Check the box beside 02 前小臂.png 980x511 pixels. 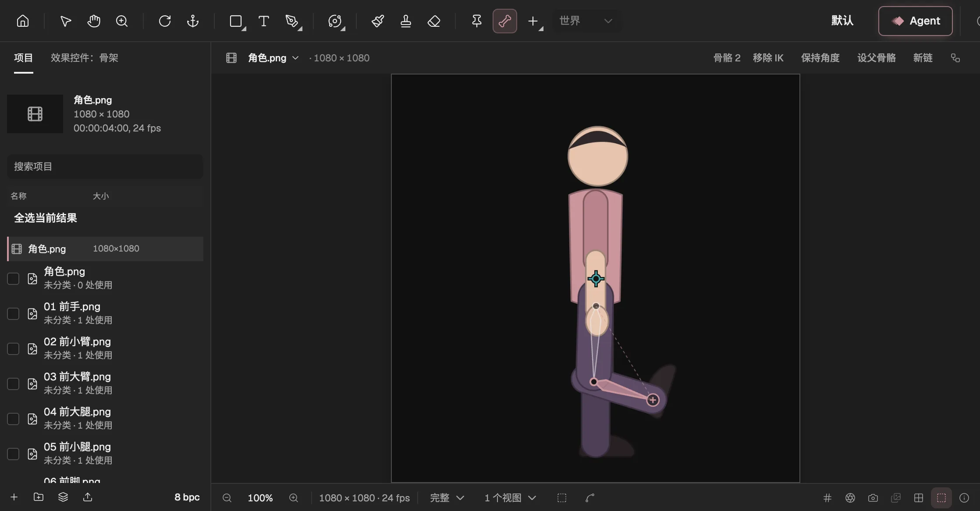point(13,348)
